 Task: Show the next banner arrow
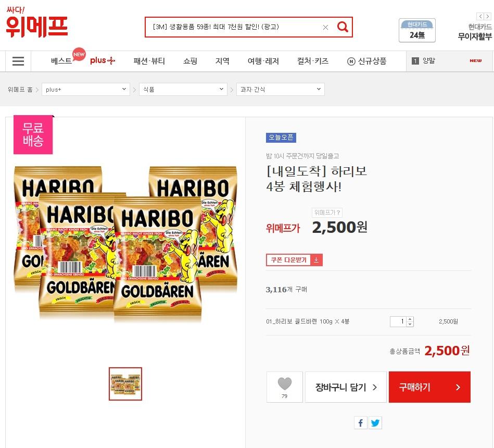tap(488, 16)
